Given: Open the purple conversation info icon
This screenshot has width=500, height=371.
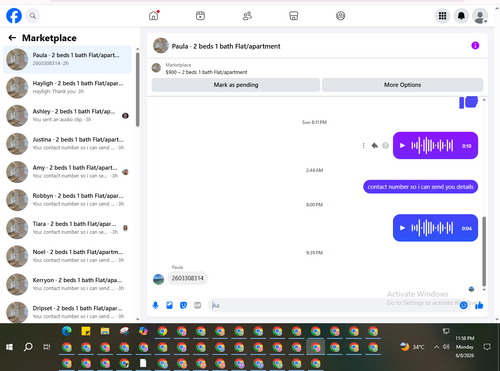Looking at the screenshot, I should pos(475,46).
